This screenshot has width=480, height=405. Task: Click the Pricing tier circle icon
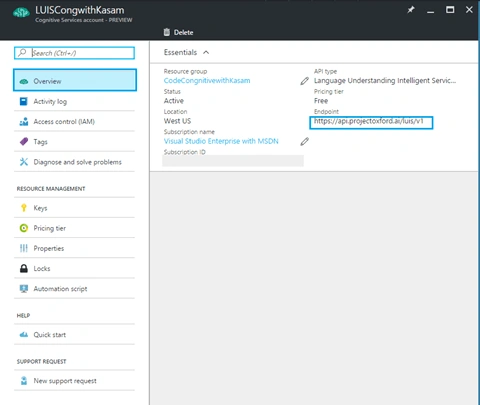tap(24, 228)
